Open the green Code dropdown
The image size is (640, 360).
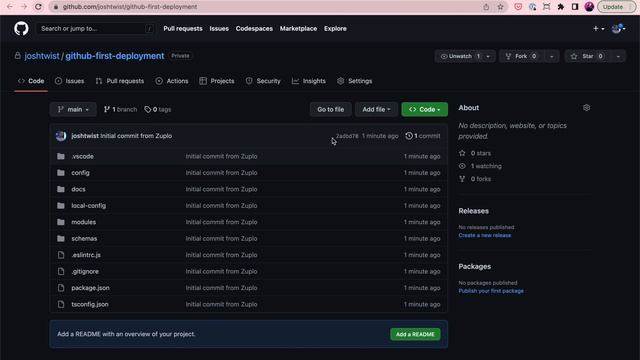(424, 109)
